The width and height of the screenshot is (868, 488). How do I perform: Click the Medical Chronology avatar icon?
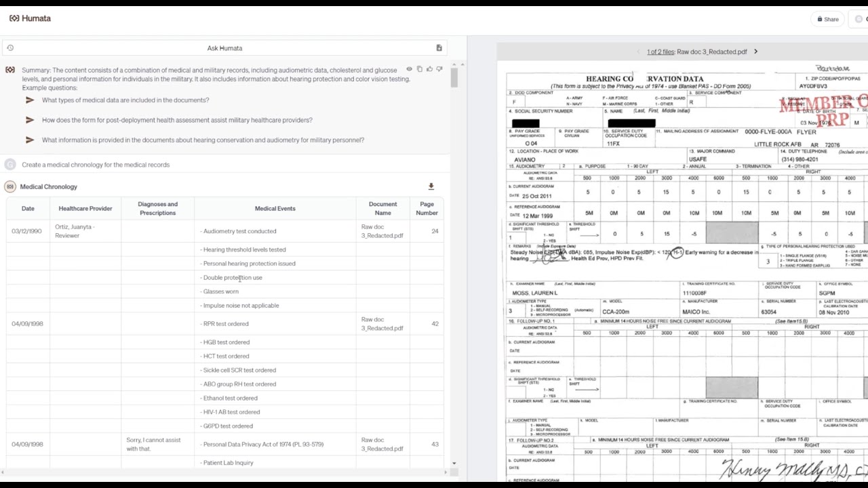pos(10,186)
